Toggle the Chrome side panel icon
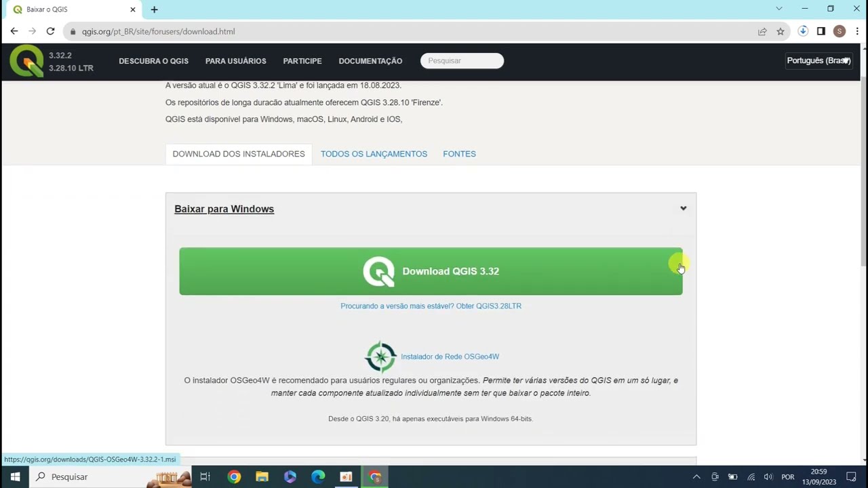This screenshot has height=488, width=868. [821, 31]
